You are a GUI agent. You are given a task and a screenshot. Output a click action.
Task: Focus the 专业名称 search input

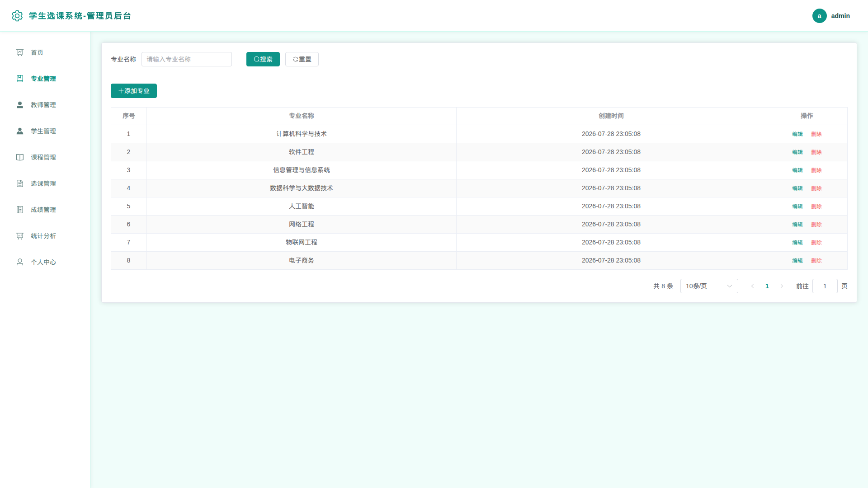187,59
